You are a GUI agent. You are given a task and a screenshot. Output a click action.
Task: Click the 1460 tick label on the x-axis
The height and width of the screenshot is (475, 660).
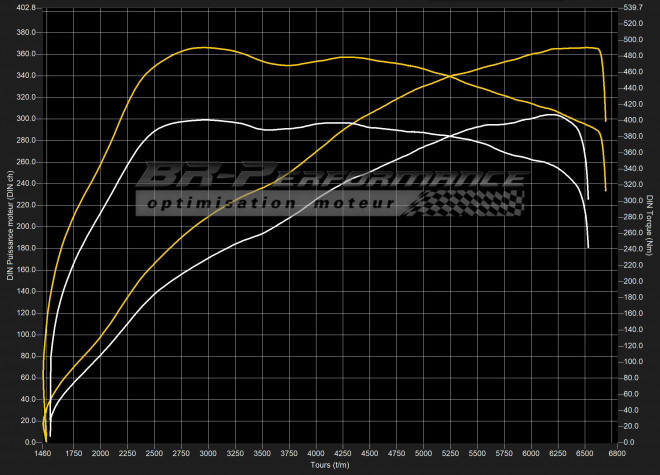tap(43, 454)
